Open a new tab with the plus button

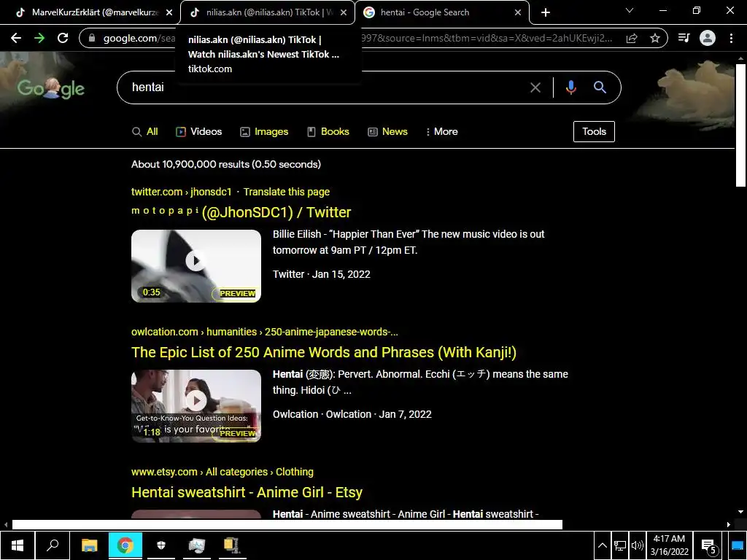546,12
